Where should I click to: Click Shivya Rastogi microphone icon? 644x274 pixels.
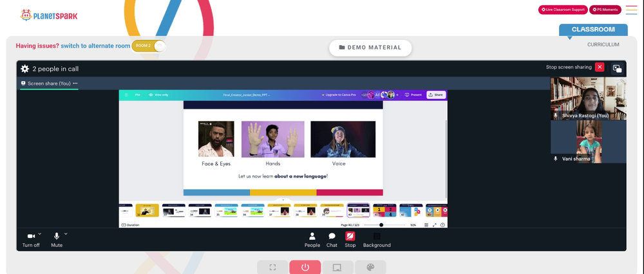(556, 116)
